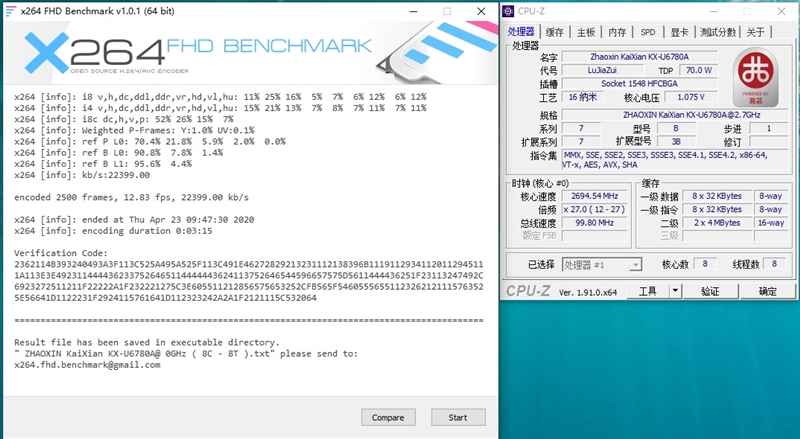
Task: Click the L2 cache value 2 x 4 MBytes
Action: tap(717, 223)
